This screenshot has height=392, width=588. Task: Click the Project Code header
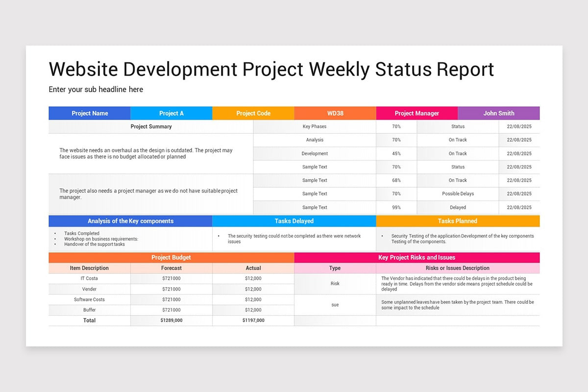253,113
